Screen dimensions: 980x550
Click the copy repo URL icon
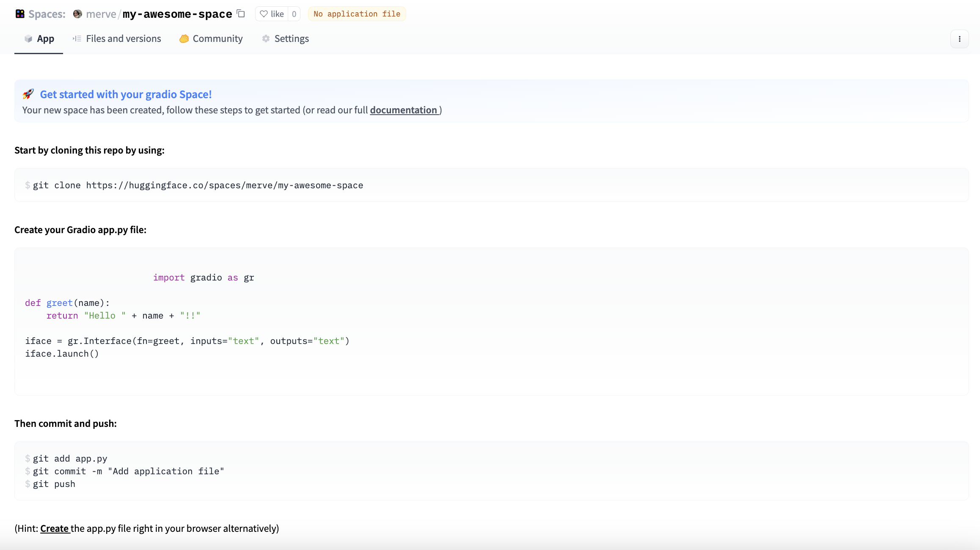(240, 14)
